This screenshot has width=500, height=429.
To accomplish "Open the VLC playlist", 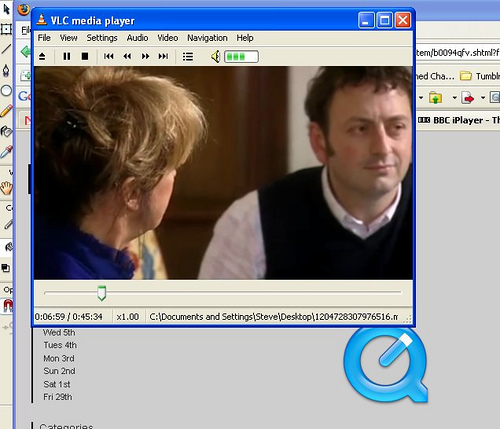I will tap(188, 56).
